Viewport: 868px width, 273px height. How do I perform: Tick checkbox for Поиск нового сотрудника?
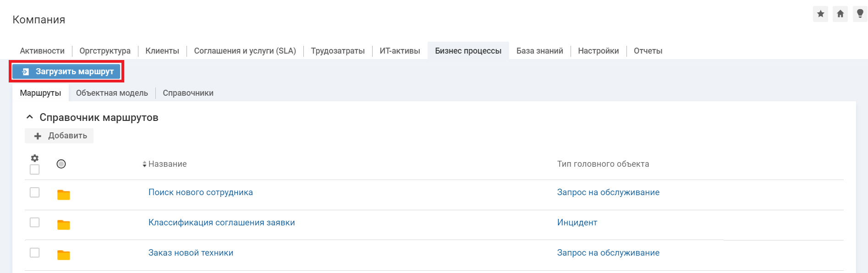pos(34,192)
